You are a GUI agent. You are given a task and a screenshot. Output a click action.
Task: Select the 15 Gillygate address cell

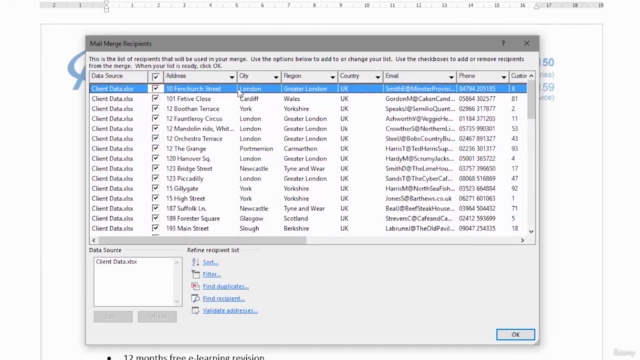tap(182, 189)
